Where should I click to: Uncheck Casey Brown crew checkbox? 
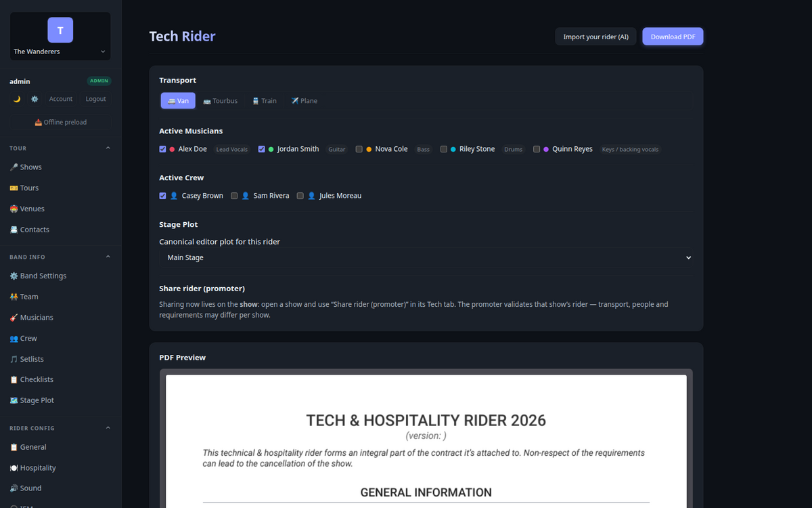tap(162, 196)
